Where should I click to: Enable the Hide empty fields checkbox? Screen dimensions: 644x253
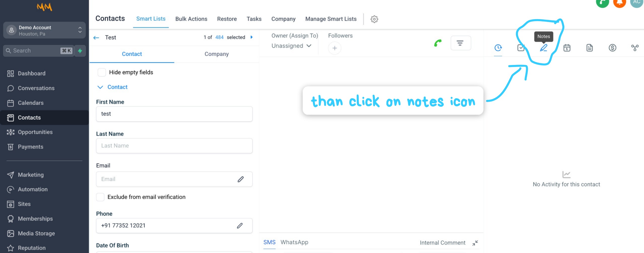102,72
